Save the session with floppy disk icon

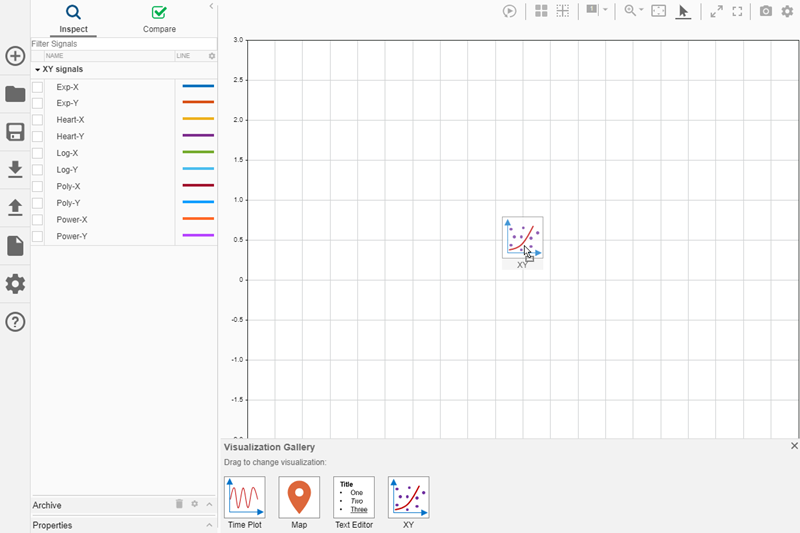15,132
